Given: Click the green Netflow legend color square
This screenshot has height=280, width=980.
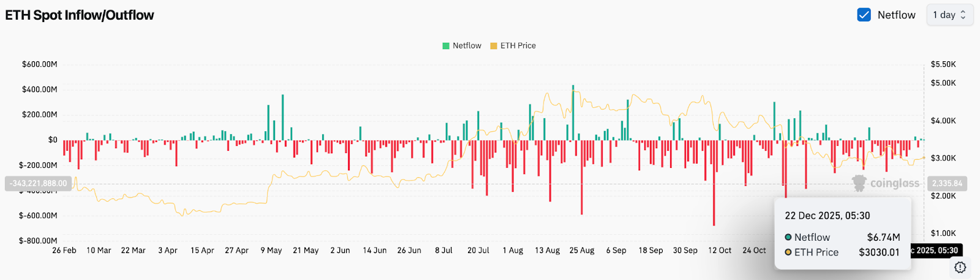Looking at the screenshot, I should (446, 46).
